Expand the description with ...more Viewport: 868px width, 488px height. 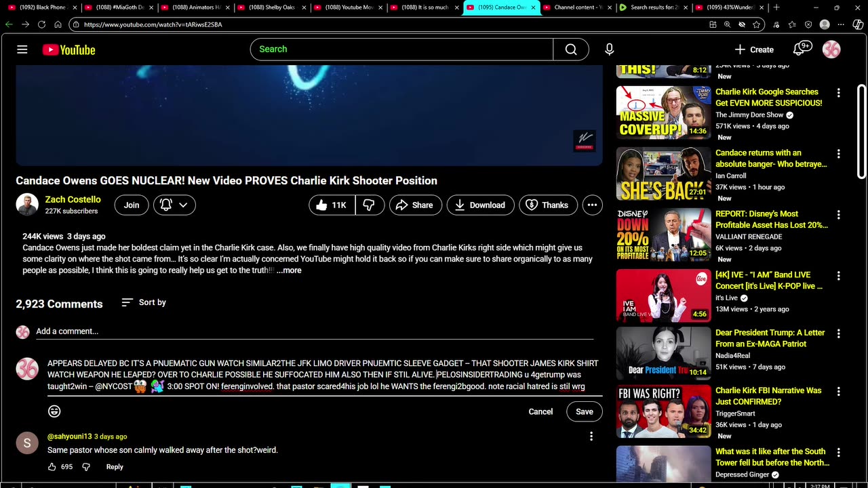tap(289, 270)
